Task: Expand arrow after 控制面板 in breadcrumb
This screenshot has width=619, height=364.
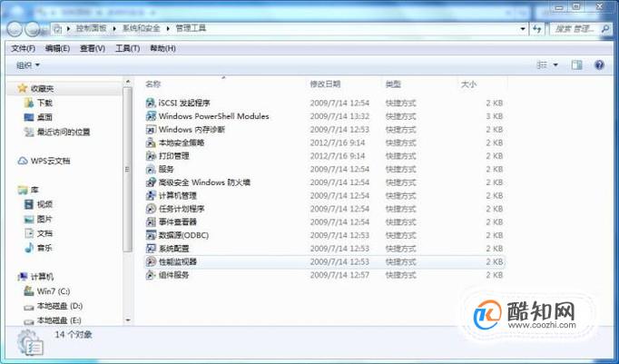Action: (114, 28)
